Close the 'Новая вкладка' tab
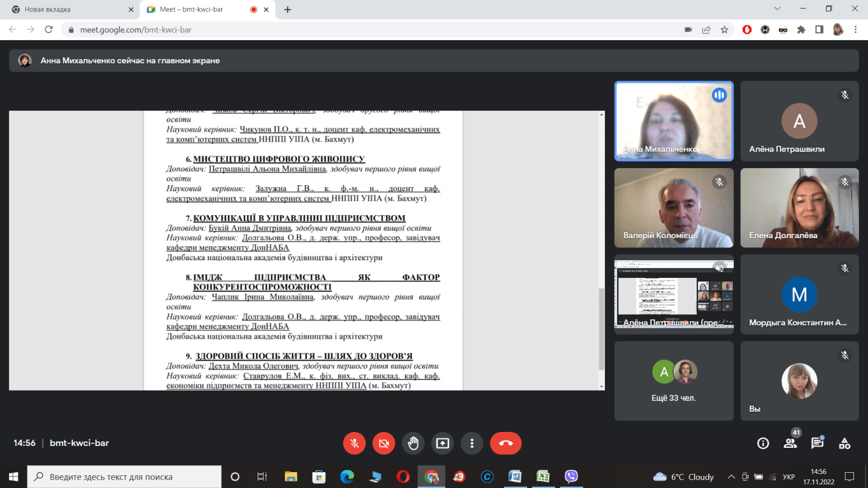The image size is (868, 488). tap(131, 10)
